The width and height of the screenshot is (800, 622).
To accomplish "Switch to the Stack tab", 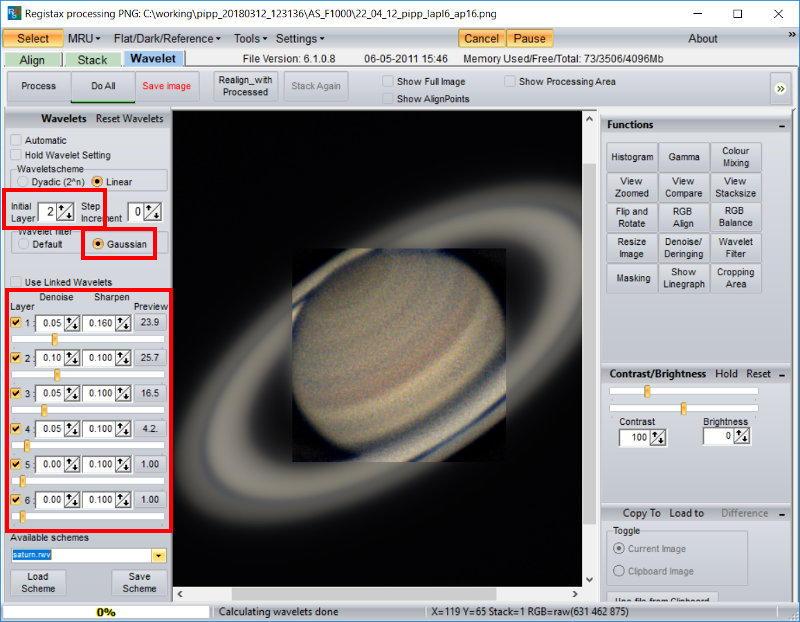I will point(92,60).
